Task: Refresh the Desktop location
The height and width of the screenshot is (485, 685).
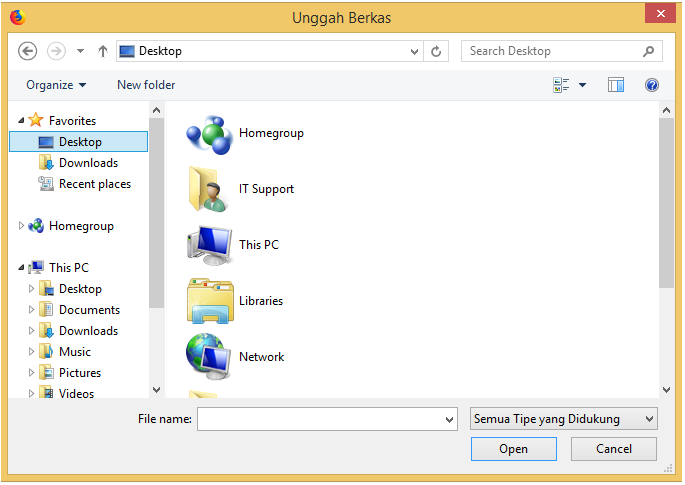Action: coord(436,52)
